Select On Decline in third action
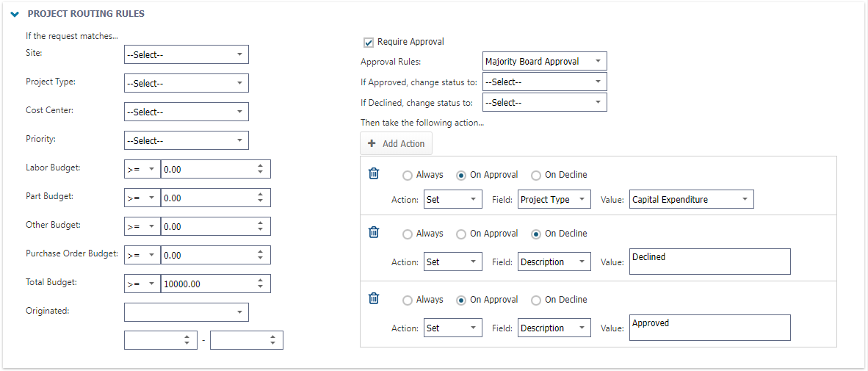 point(536,300)
